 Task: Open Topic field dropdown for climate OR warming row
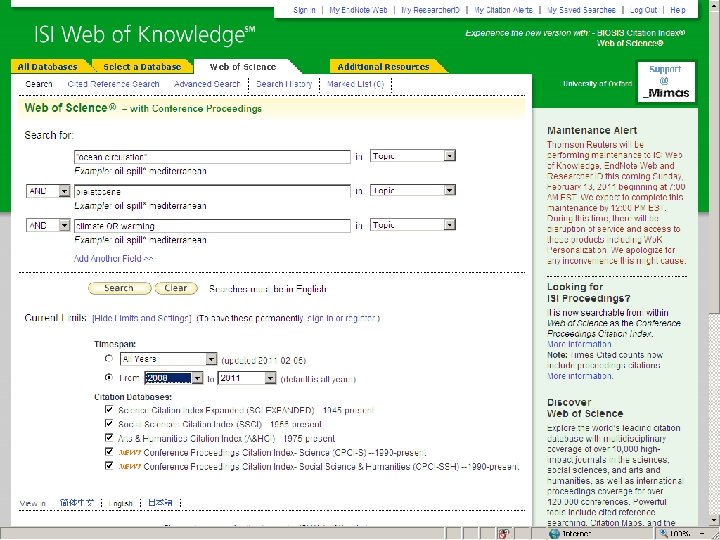point(413,225)
